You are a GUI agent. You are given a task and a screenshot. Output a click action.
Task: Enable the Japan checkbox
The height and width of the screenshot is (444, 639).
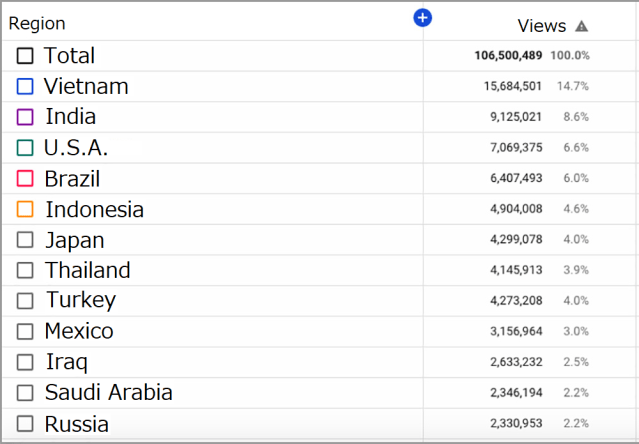pos(25,241)
